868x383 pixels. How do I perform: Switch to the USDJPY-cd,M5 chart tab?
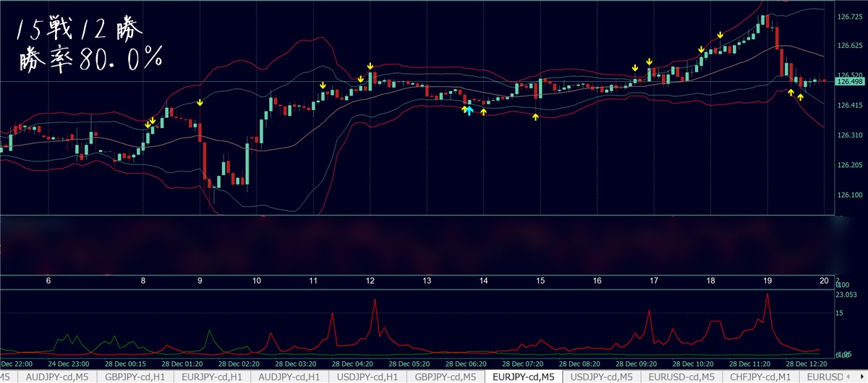pyautogui.click(x=601, y=377)
